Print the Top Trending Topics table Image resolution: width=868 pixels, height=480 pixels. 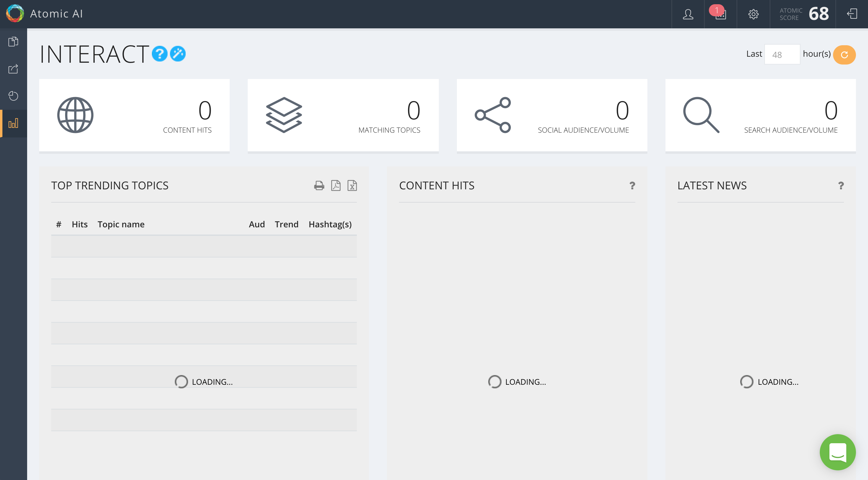(319, 185)
